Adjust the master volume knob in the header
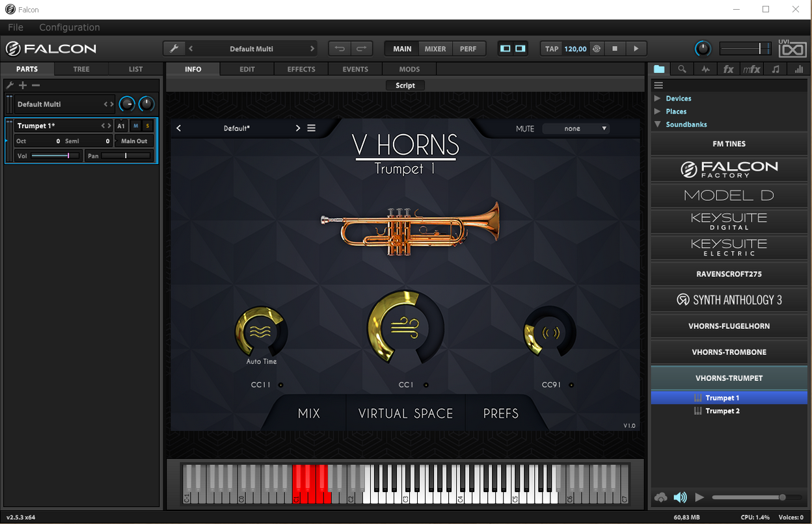The image size is (812, 524). [x=703, y=49]
